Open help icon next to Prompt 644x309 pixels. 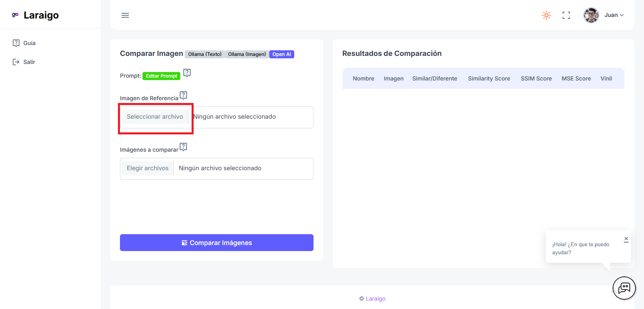(187, 73)
